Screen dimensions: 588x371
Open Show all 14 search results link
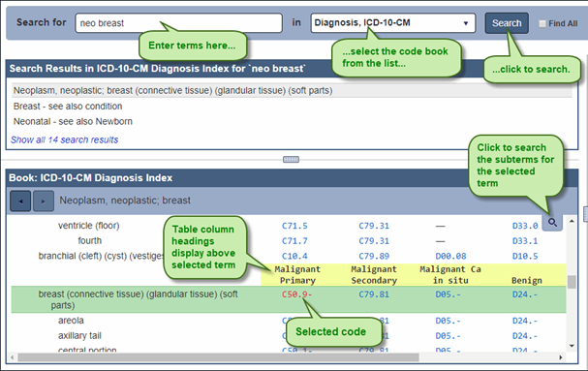[x=64, y=139]
